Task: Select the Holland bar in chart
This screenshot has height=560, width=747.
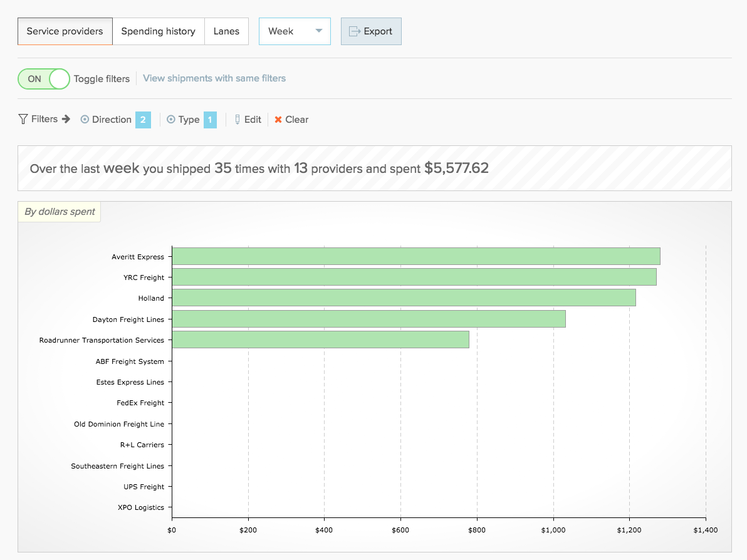Action: [x=404, y=298]
